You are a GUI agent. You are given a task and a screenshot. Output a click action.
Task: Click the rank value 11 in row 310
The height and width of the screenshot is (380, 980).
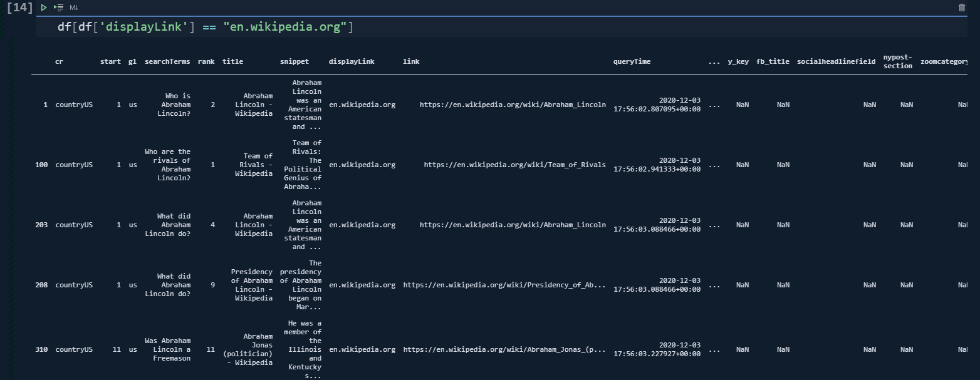[x=211, y=349]
